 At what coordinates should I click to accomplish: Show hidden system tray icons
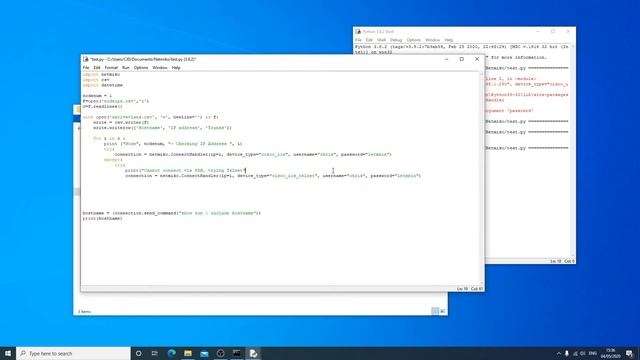[x=558, y=353]
